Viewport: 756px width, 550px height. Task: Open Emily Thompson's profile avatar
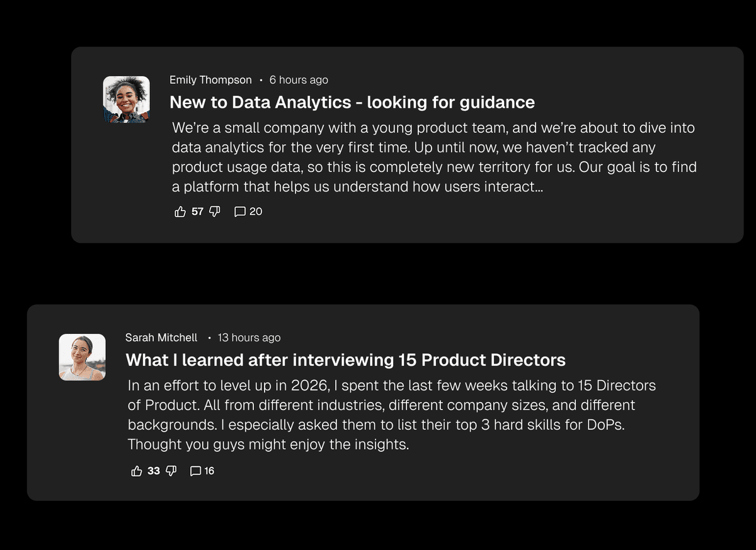click(x=127, y=100)
